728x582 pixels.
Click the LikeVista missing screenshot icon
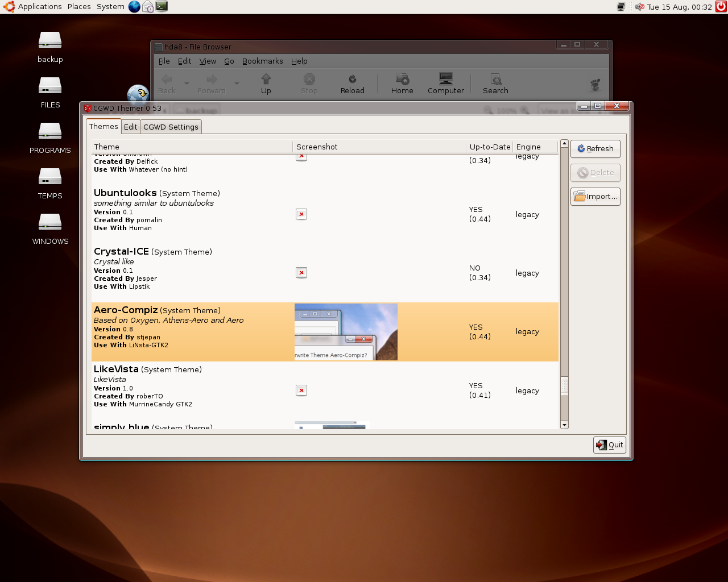(x=301, y=390)
